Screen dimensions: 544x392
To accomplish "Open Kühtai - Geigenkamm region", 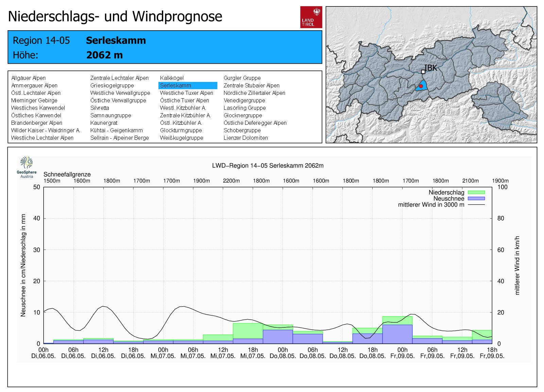I will point(116,131).
